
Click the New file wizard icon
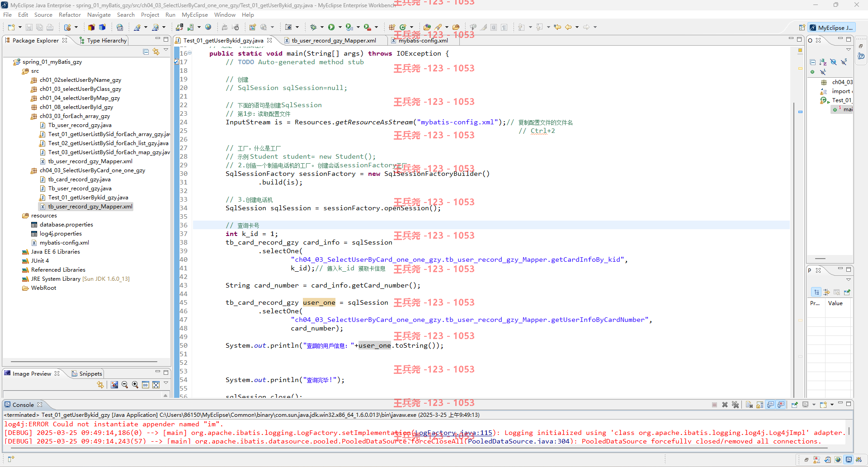click(11, 27)
